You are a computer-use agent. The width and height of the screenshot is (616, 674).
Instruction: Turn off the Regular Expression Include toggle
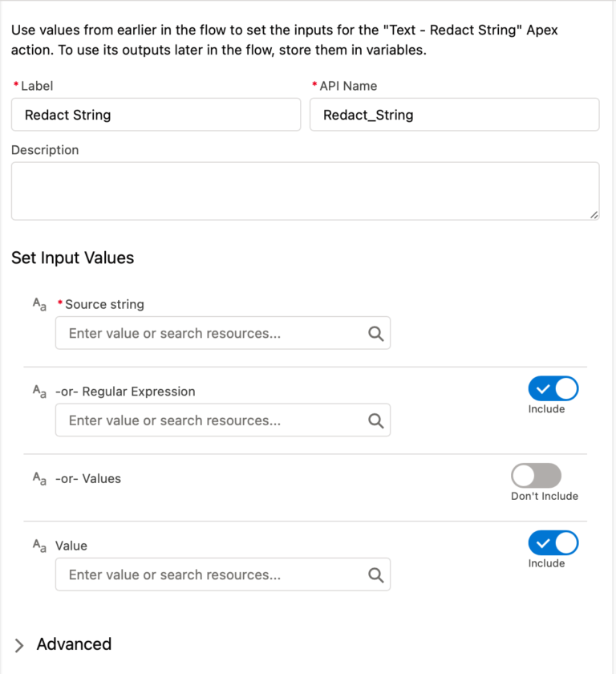[x=553, y=389]
